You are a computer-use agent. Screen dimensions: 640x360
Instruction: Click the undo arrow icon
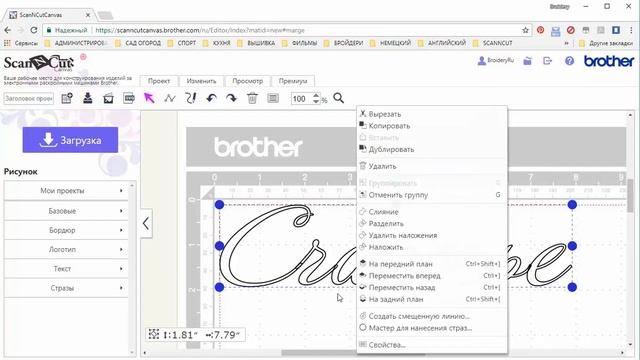[211, 98]
